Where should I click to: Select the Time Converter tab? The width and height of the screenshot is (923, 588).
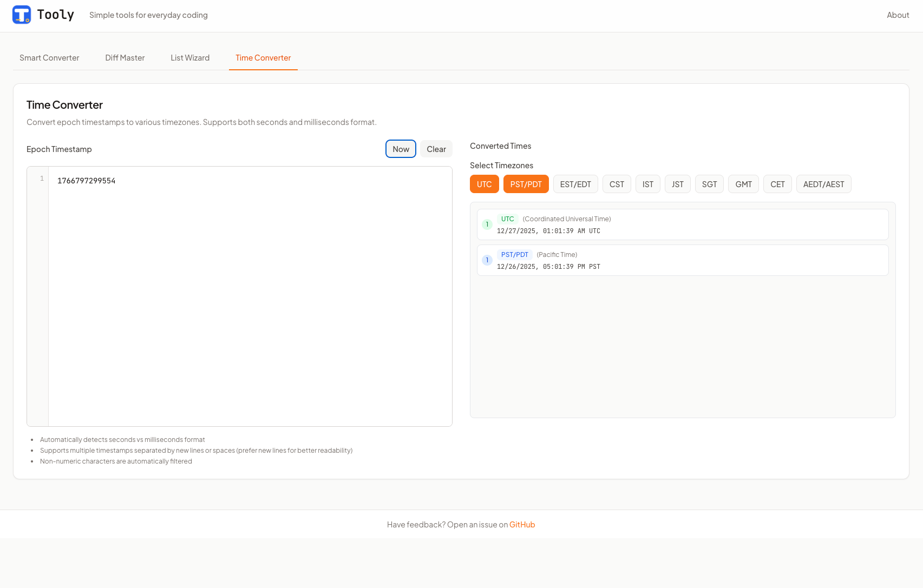tap(263, 58)
